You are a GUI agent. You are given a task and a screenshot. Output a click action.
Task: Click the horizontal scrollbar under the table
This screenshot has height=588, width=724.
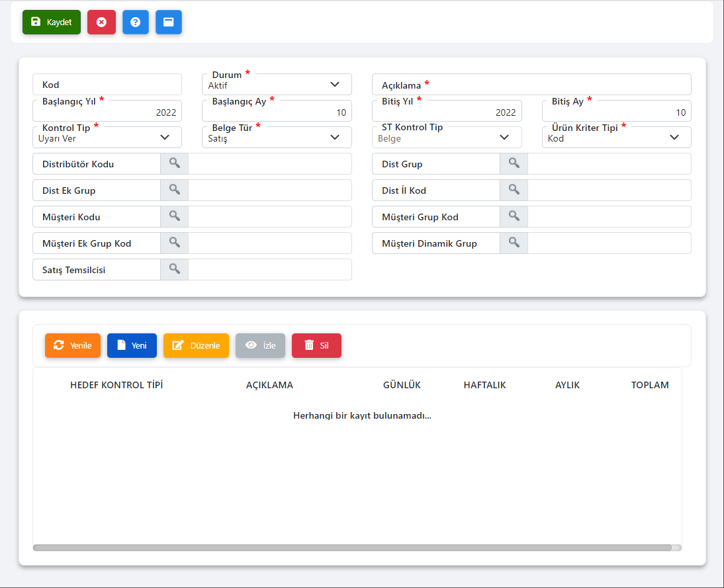point(351,548)
